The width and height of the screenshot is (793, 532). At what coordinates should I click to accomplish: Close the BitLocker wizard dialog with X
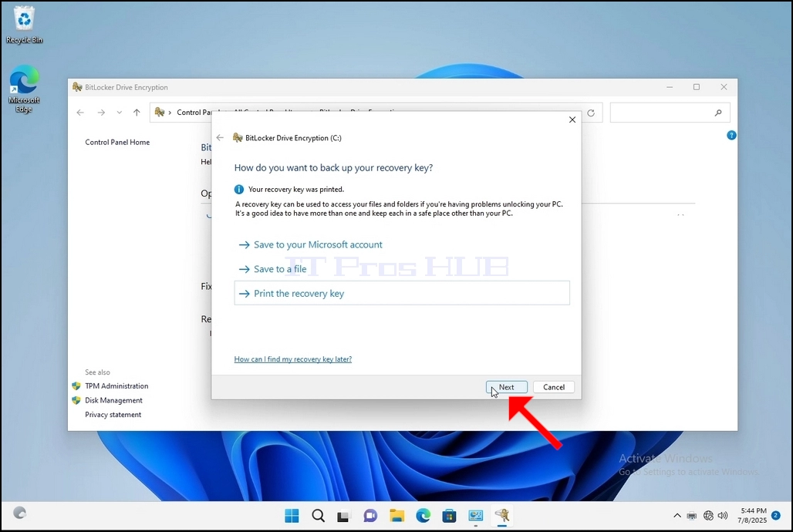coord(572,120)
